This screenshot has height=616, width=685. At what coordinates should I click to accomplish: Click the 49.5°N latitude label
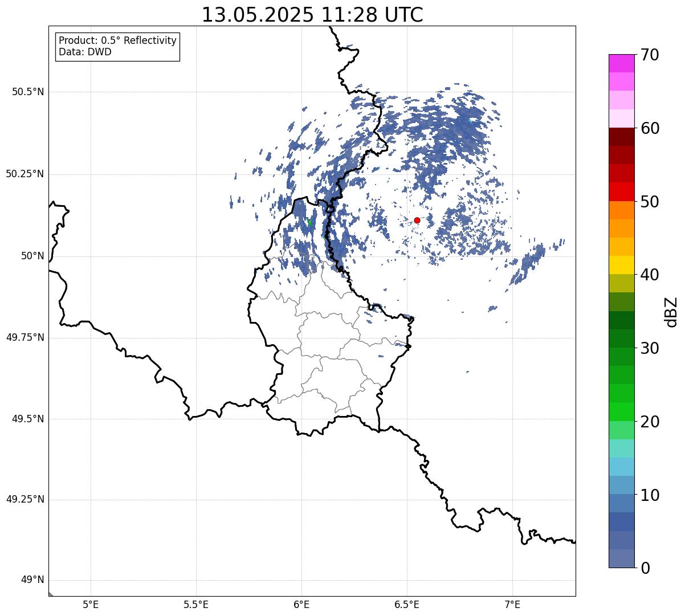click(28, 419)
